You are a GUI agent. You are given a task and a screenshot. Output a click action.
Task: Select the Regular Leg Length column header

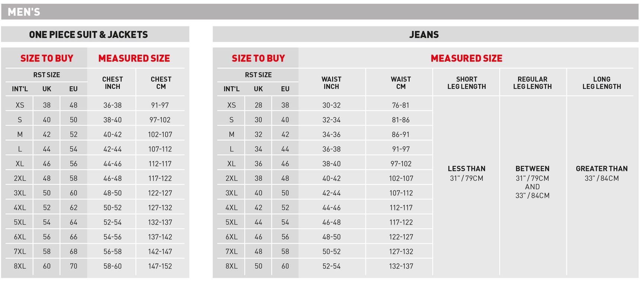(532, 83)
